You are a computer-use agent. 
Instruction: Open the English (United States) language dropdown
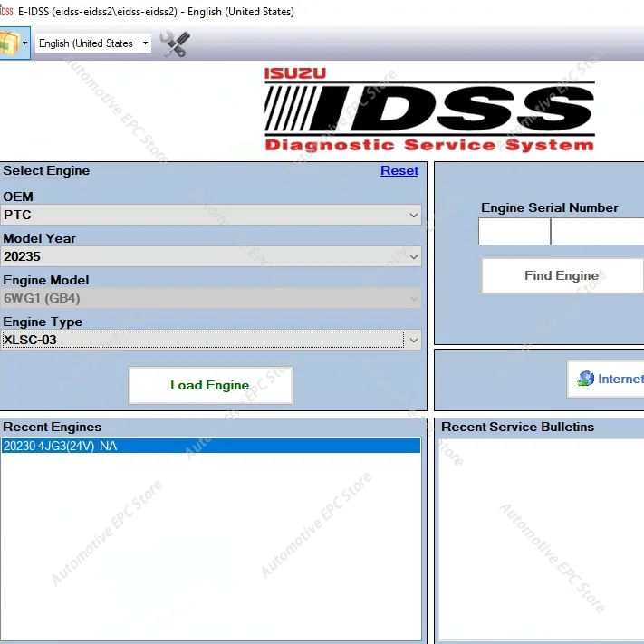click(93, 43)
